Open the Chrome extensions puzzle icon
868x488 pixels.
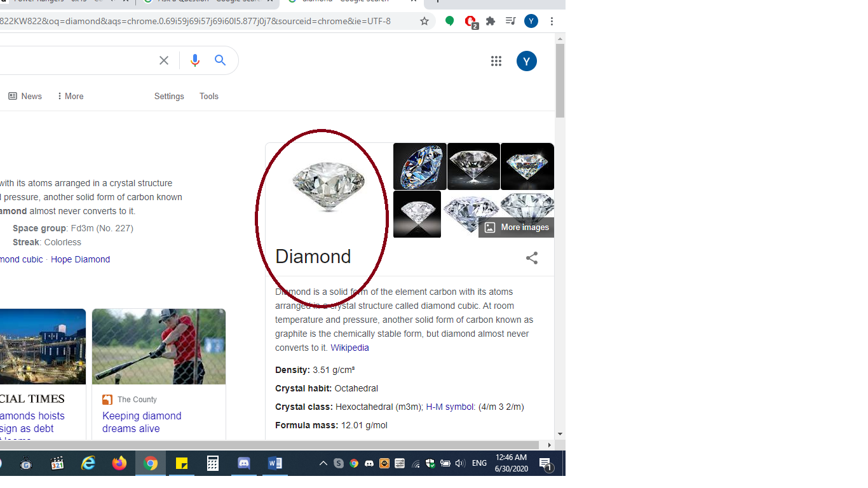[x=491, y=21]
